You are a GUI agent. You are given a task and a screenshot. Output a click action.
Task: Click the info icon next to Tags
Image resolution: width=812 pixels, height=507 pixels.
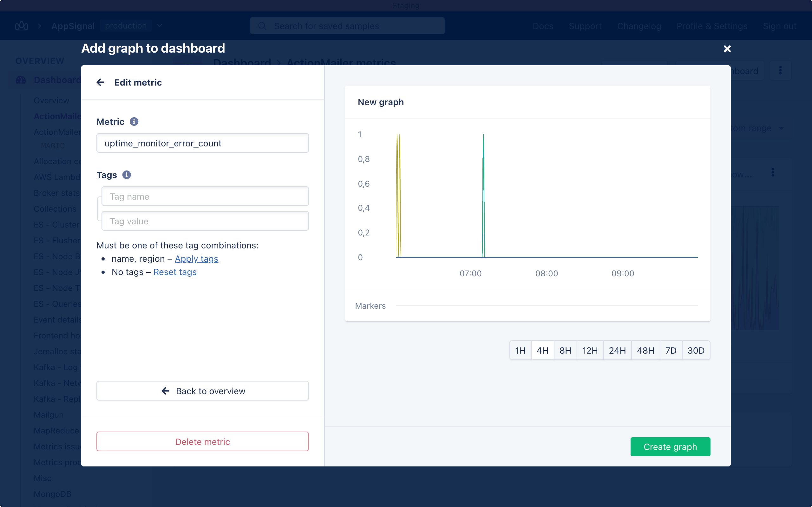coord(127,175)
